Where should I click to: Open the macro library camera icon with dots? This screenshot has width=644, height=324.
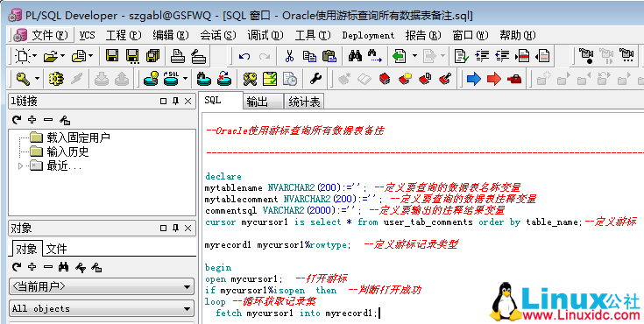(626, 55)
